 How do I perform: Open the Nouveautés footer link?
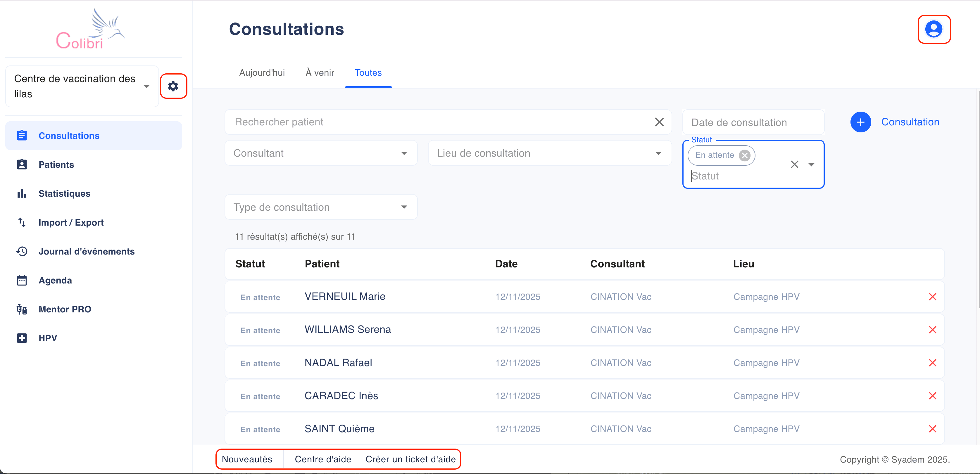click(247, 459)
